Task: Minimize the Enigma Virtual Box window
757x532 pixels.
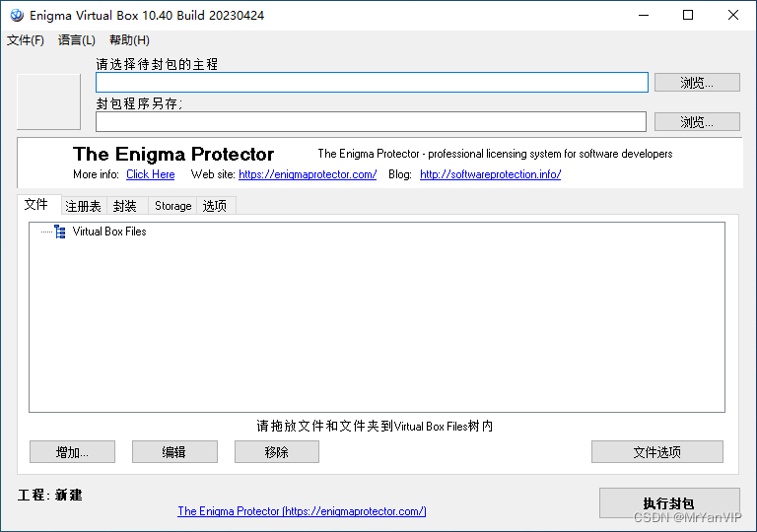Action: click(x=644, y=16)
